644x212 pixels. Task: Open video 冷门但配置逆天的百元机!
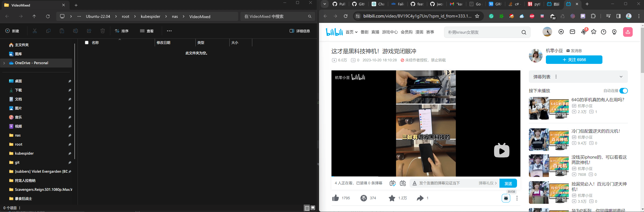596,131
